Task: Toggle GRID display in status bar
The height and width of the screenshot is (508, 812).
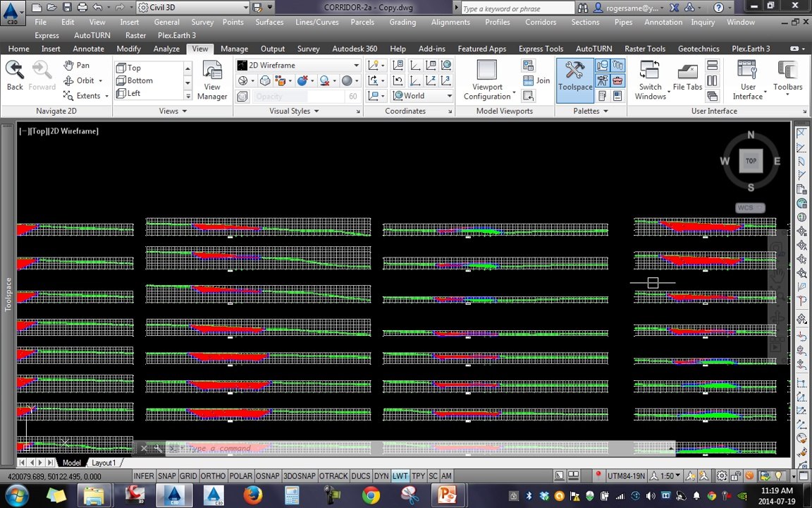Action: coord(188,476)
